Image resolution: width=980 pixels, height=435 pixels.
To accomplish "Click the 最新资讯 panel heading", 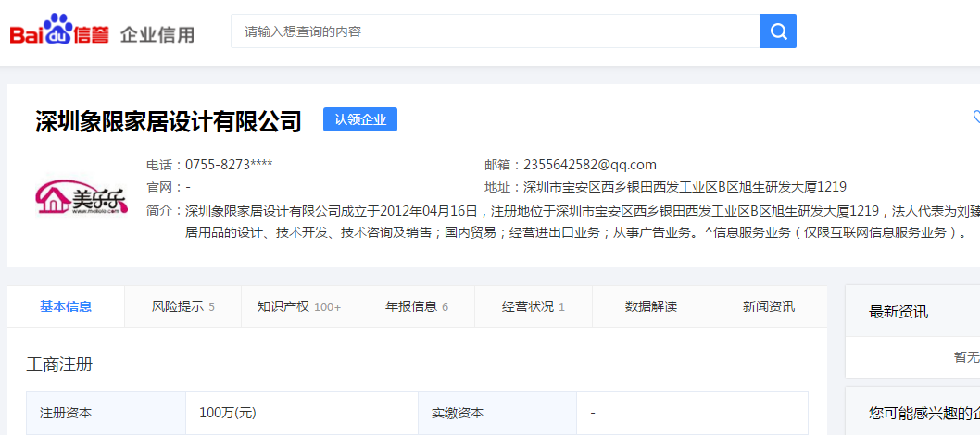I will coord(898,312).
